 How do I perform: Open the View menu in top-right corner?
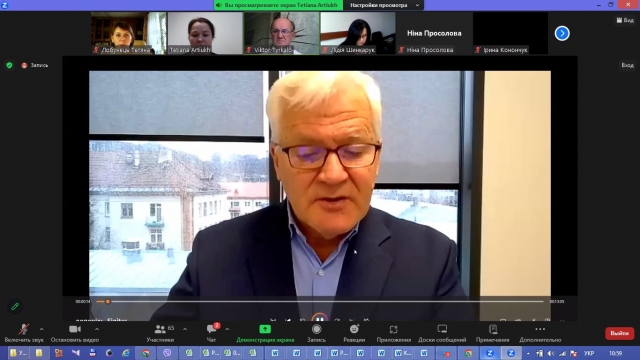[625, 20]
